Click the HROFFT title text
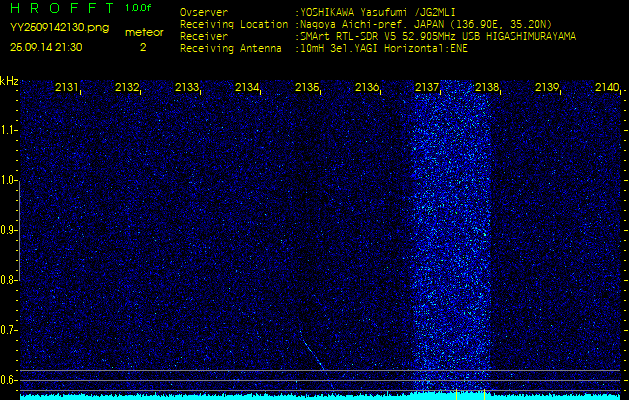The width and height of the screenshot is (629, 400). click(x=59, y=8)
